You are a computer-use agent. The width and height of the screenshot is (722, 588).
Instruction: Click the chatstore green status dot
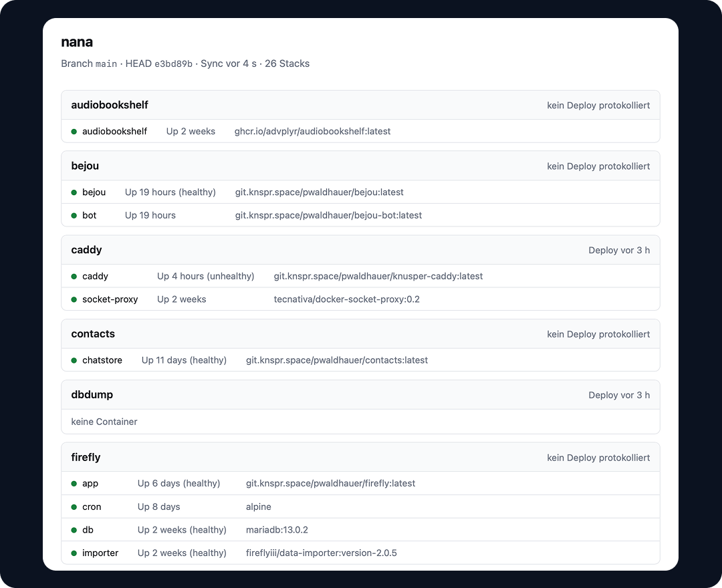pos(74,360)
